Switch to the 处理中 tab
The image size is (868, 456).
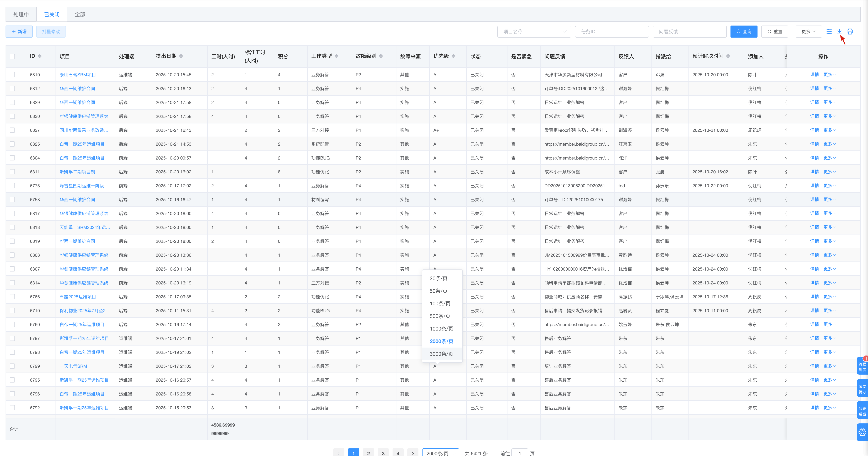21,14
